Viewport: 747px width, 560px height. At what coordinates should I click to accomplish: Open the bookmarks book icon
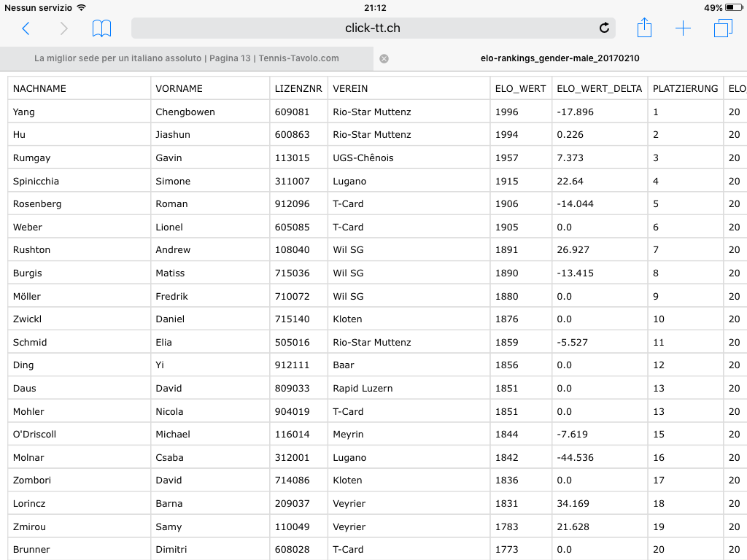pos(102,28)
